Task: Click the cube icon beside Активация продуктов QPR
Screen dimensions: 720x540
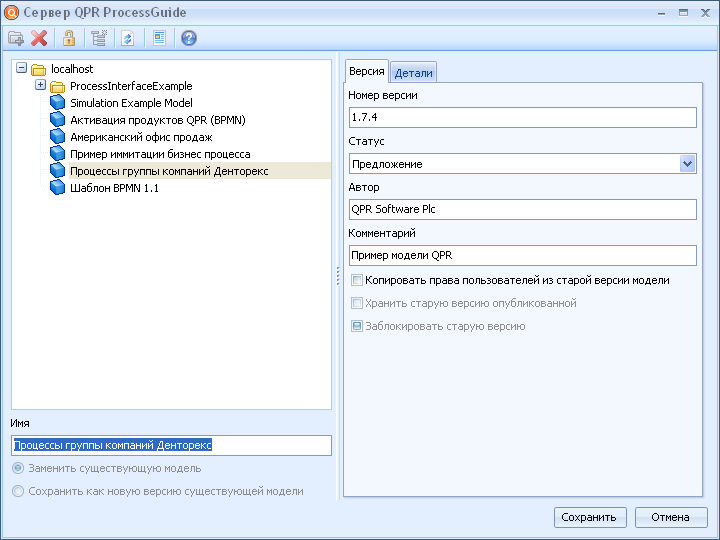Action: pyautogui.click(x=57, y=120)
